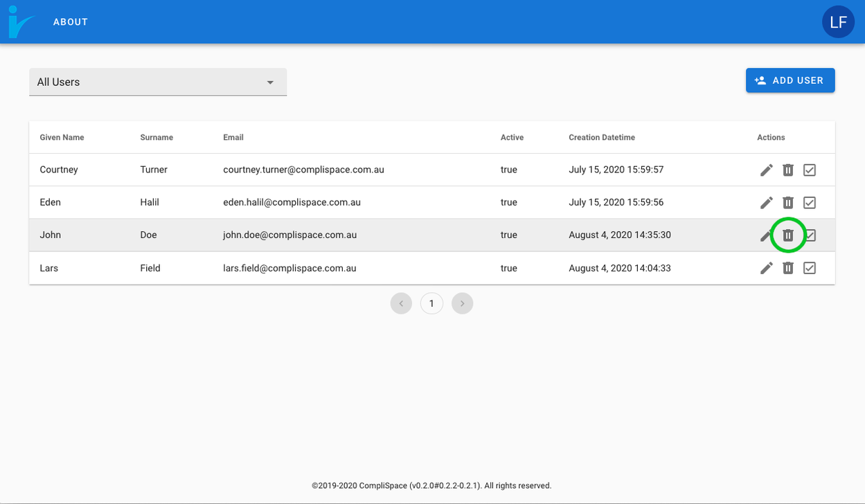865x504 pixels.
Task: Click trash icon for Eden Halil
Action: (788, 203)
